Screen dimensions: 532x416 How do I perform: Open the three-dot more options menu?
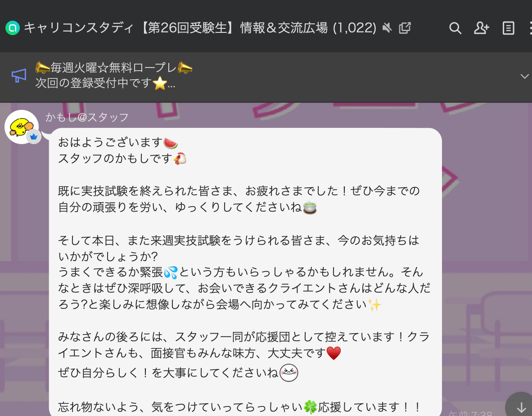coord(530,28)
